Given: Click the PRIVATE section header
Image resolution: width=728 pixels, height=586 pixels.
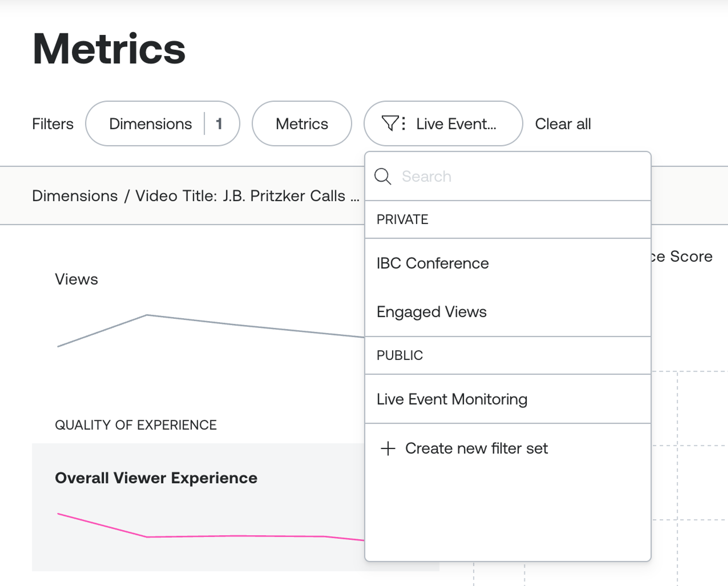Looking at the screenshot, I should [402, 220].
